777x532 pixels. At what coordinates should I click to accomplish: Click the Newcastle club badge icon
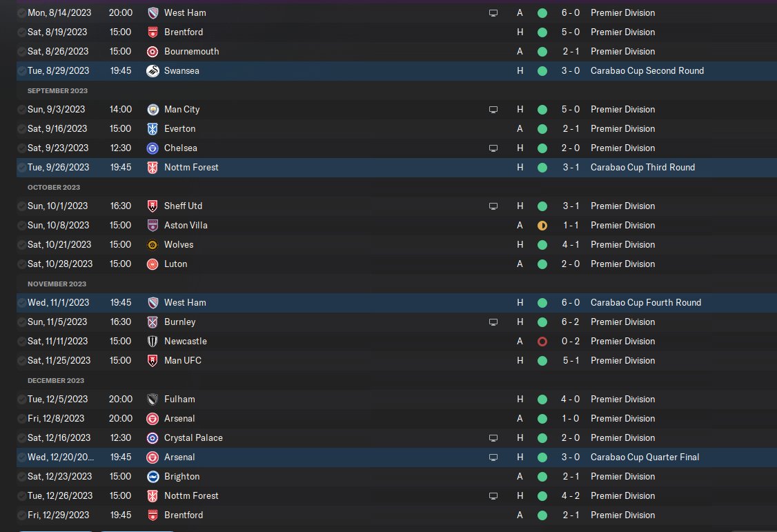click(x=153, y=342)
